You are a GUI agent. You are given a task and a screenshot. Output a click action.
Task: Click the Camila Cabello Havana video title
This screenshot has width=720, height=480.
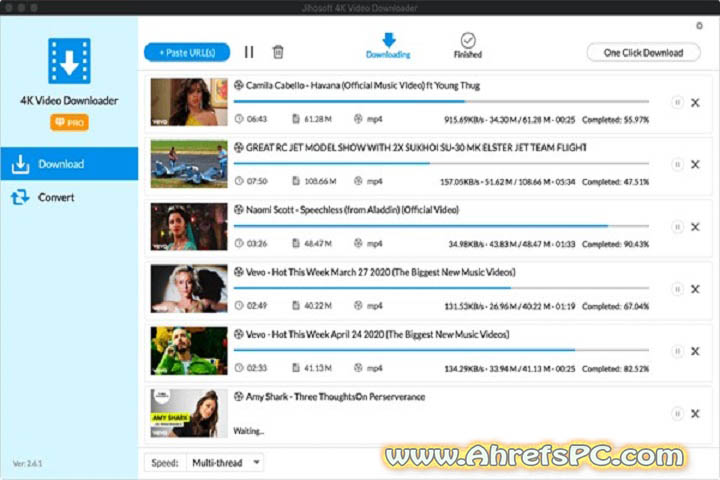363,85
